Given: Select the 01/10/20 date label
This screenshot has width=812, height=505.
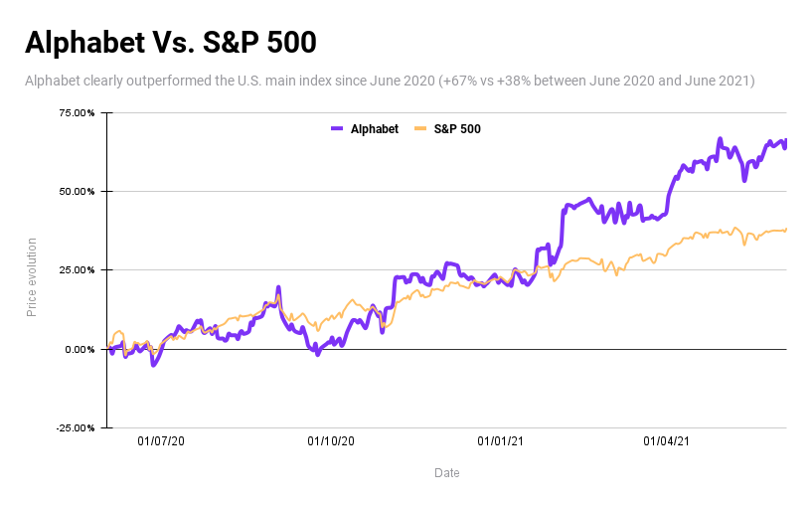Looking at the screenshot, I should tap(331, 440).
